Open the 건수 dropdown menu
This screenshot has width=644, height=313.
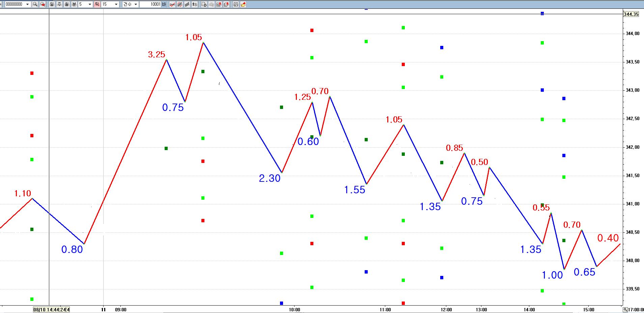tap(136, 4)
